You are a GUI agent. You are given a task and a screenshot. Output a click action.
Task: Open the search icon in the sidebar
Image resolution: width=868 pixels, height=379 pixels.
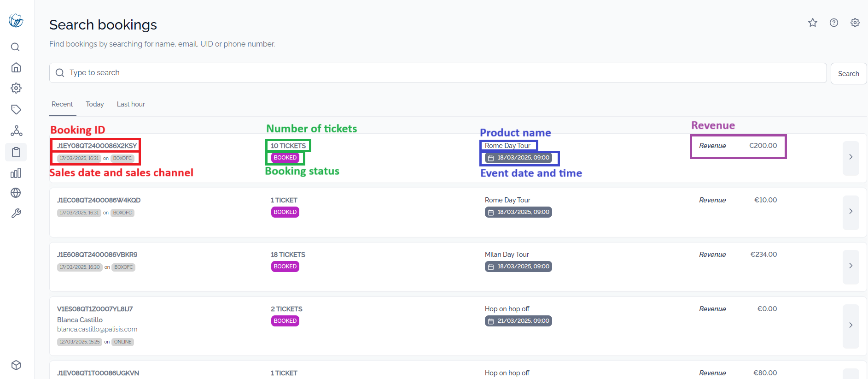tap(15, 47)
